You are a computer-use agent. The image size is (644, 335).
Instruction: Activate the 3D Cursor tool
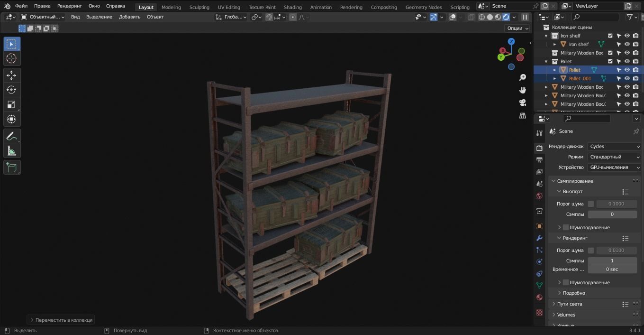coord(12,59)
